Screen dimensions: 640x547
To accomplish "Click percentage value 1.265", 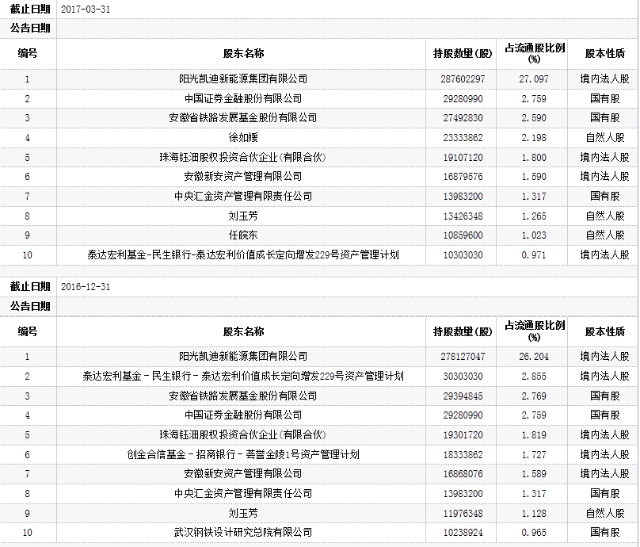I will point(534,216).
